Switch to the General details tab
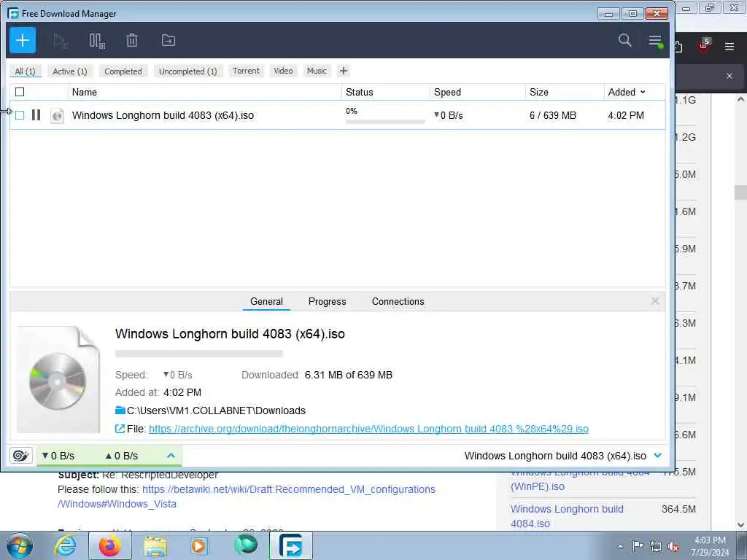The height and width of the screenshot is (560, 747). click(x=266, y=301)
